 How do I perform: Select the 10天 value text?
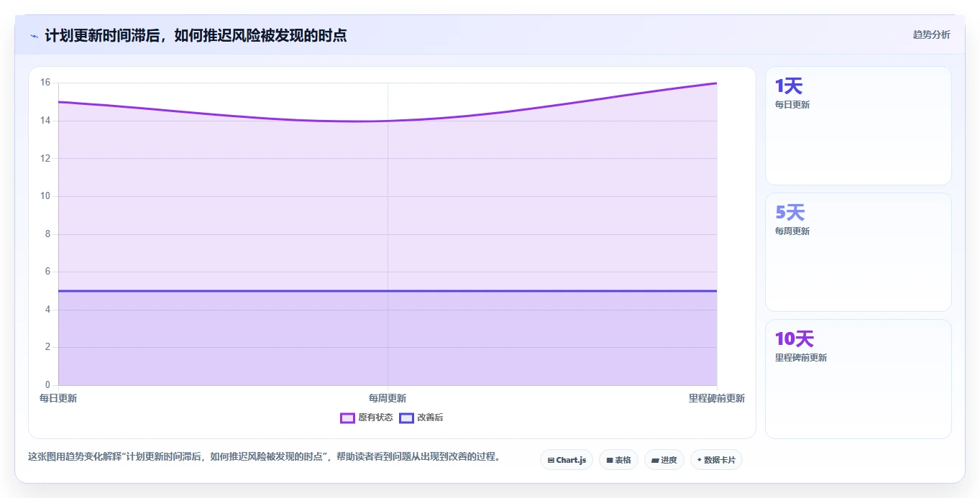click(x=794, y=339)
